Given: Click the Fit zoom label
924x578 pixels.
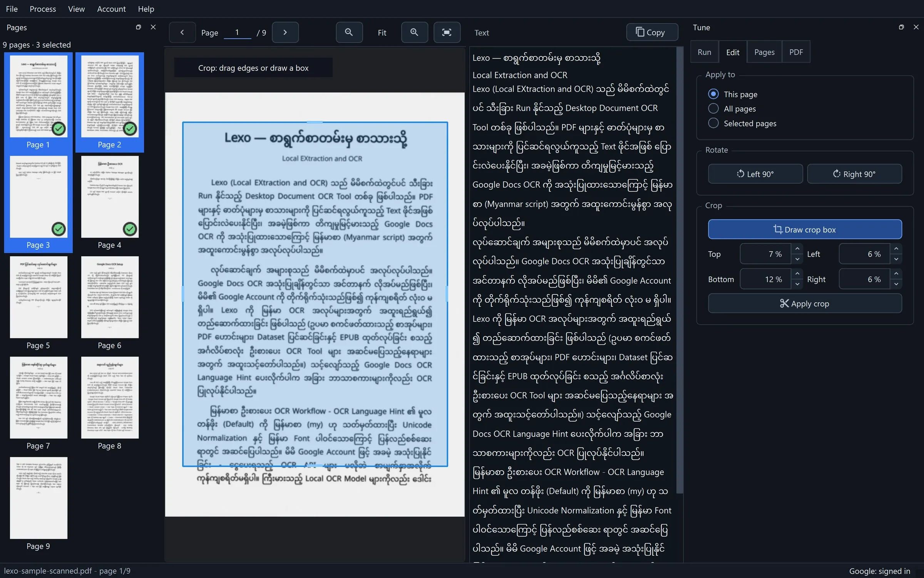Looking at the screenshot, I should point(382,33).
